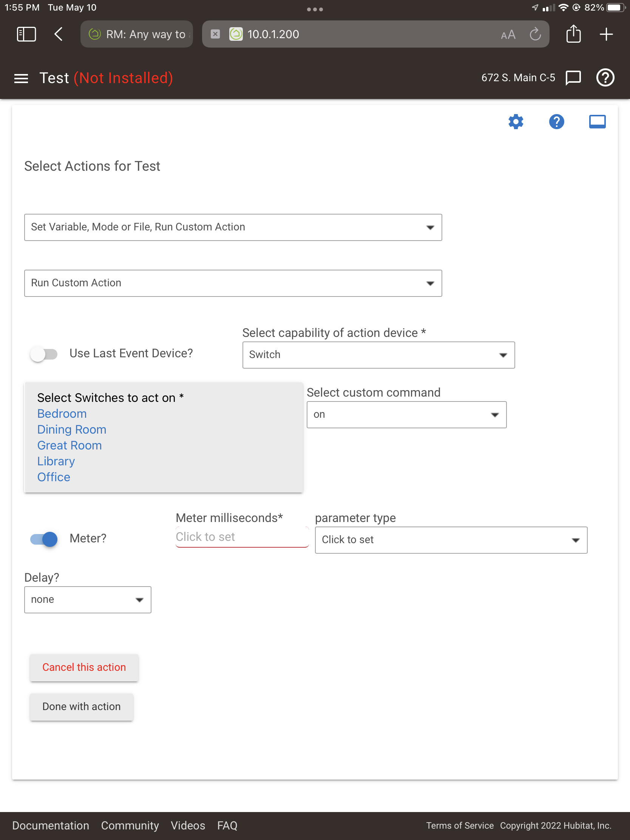Click Cancel this action button
Screen dimensions: 630x840
click(84, 667)
